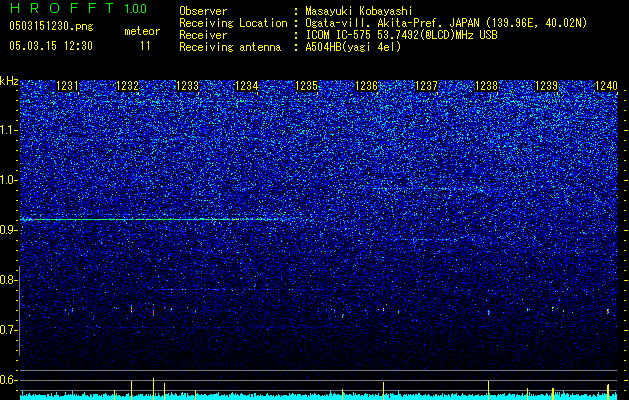629x400 pixels.
Task: Click the meteor echo near 1240
Action: (608, 311)
